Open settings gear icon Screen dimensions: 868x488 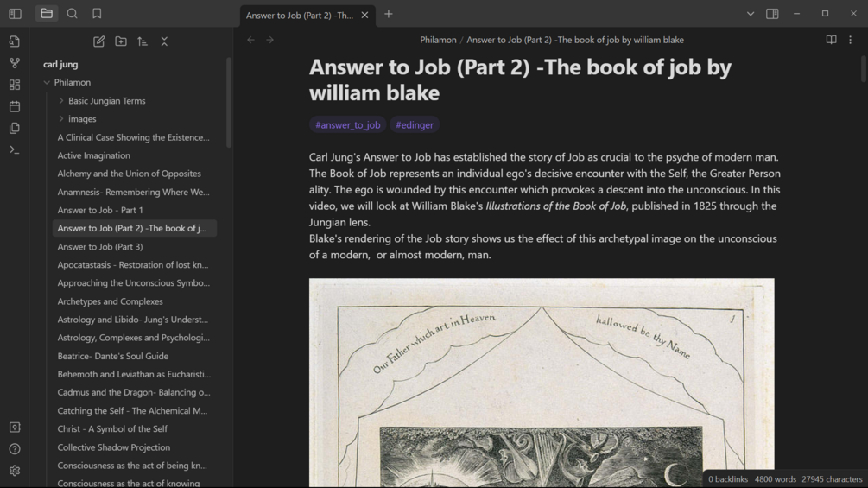15,471
